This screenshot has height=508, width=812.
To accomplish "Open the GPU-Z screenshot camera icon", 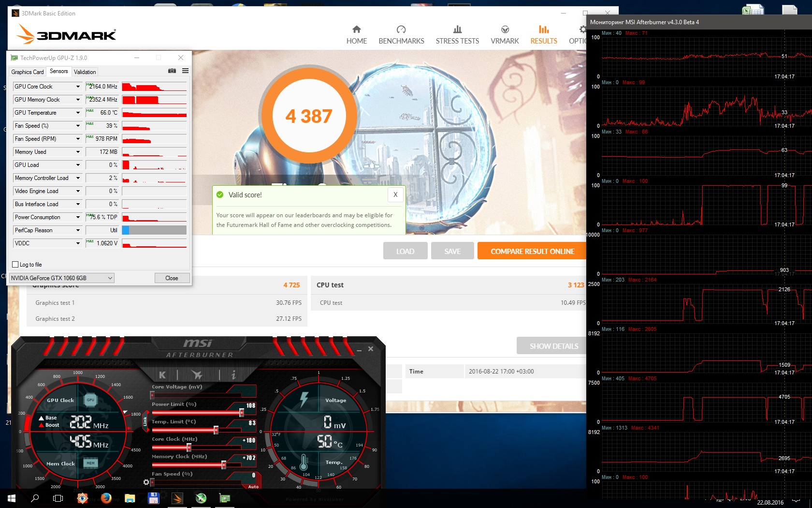I will (172, 71).
